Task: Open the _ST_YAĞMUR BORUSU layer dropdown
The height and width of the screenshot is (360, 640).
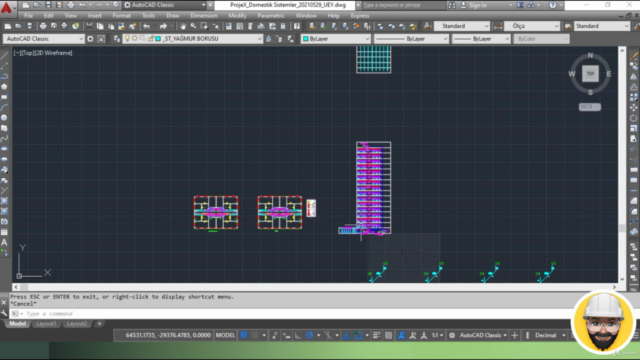Action: click(x=193, y=39)
